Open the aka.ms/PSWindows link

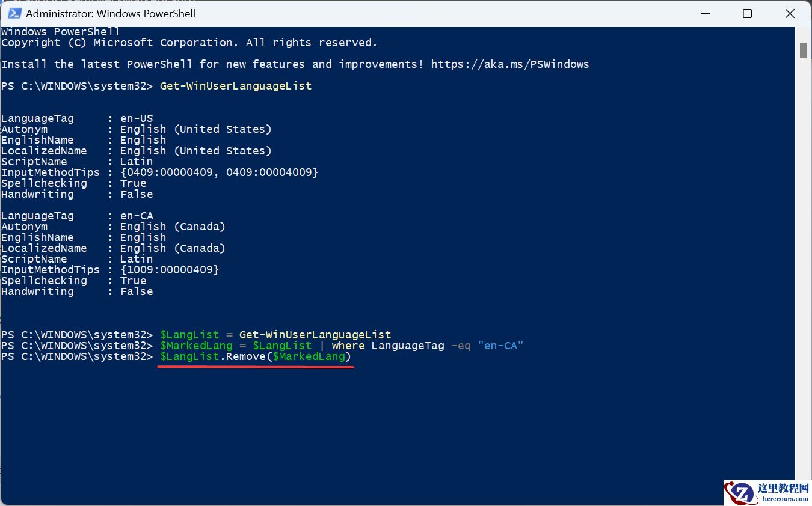pos(510,64)
